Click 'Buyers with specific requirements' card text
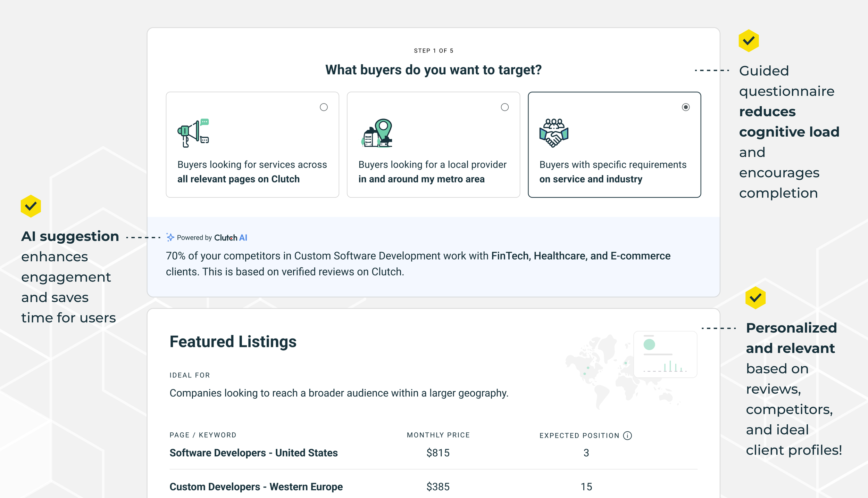This screenshot has height=498, width=868. (613, 165)
